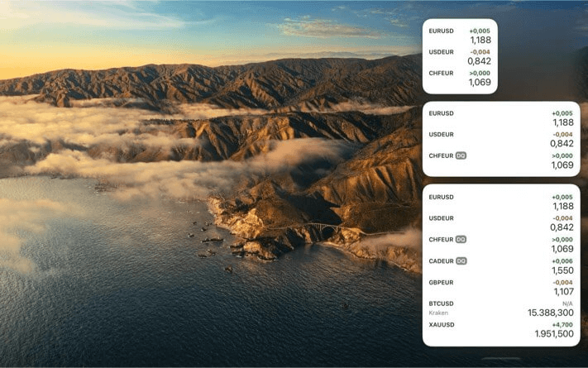Open the GBPEUR currency pair
Screen dimensions: 588x368
tap(442, 282)
